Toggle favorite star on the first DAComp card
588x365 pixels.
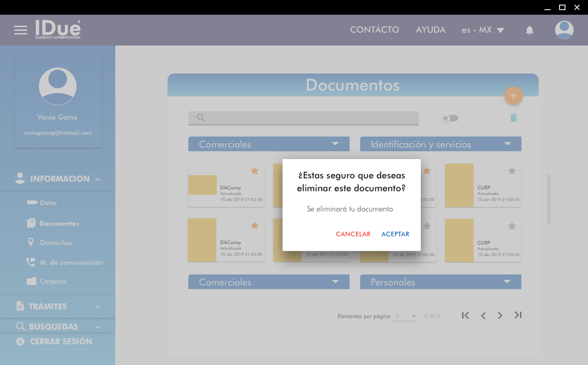click(254, 171)
